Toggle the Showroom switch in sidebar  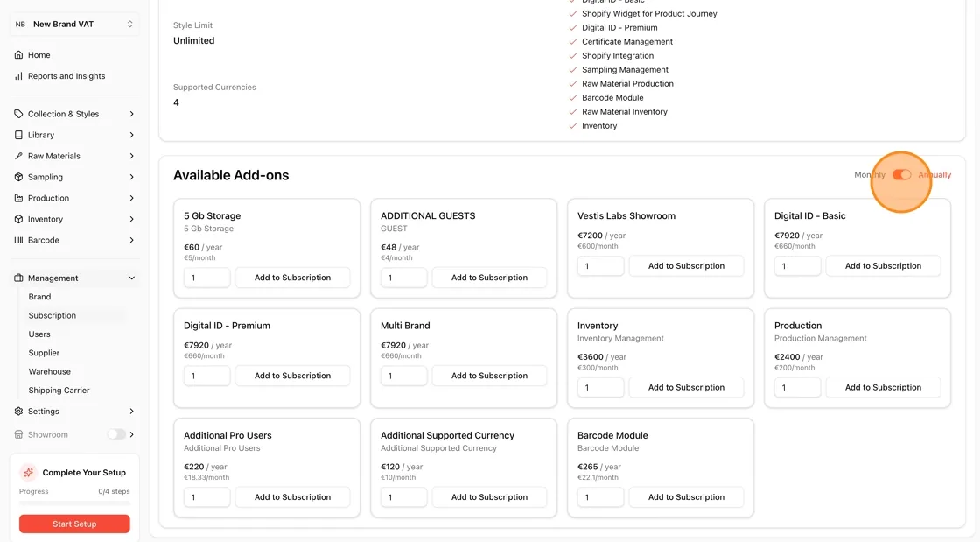[116, 434]
